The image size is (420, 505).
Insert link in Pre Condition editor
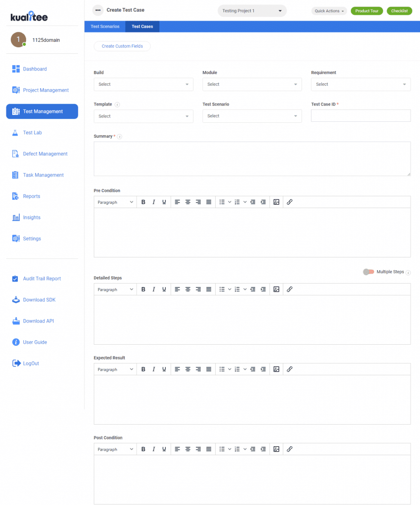coord(289,202)
